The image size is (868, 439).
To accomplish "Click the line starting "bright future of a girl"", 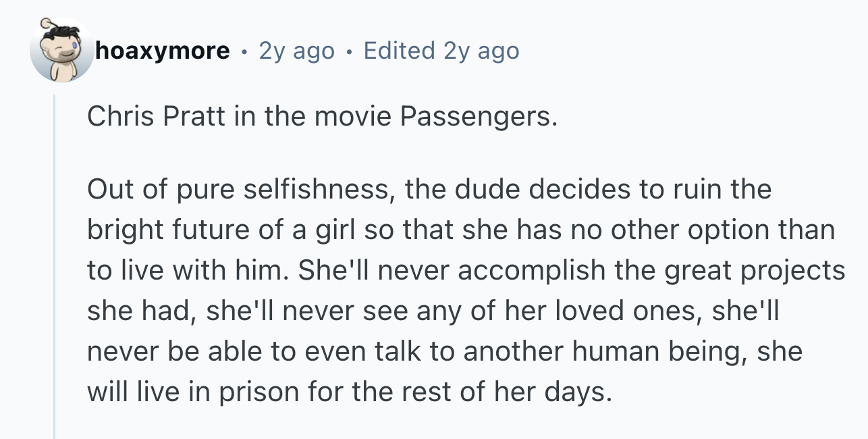I will coord(461,230).
